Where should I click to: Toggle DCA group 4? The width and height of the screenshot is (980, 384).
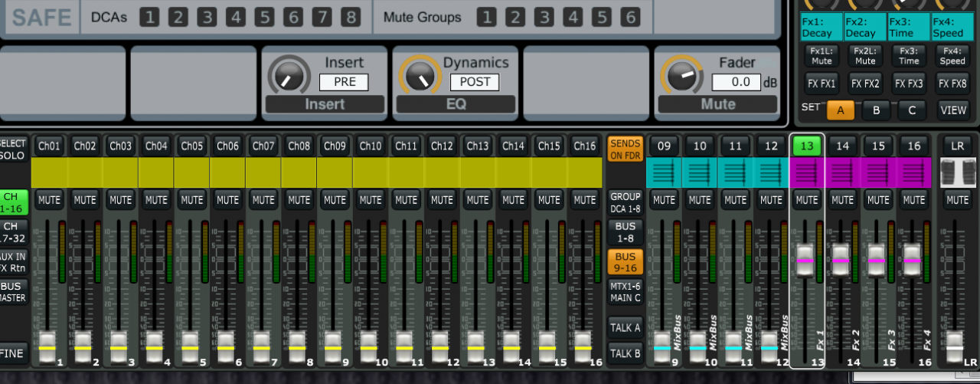coord(235,17)
